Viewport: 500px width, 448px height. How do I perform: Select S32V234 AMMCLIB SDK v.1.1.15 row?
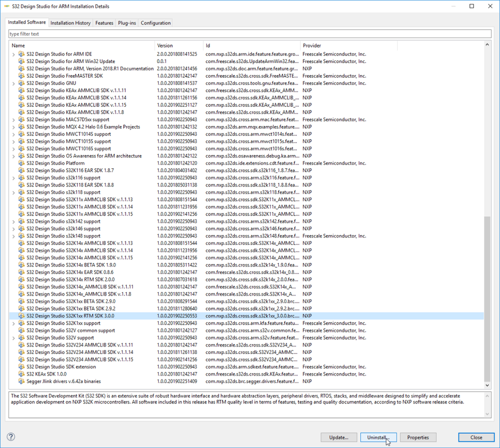click(x=246, y=359)
